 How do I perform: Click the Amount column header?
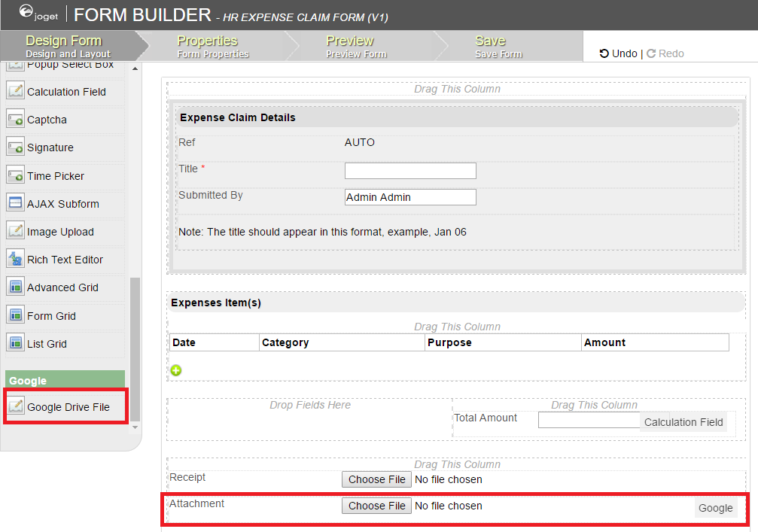click(655, 342)
